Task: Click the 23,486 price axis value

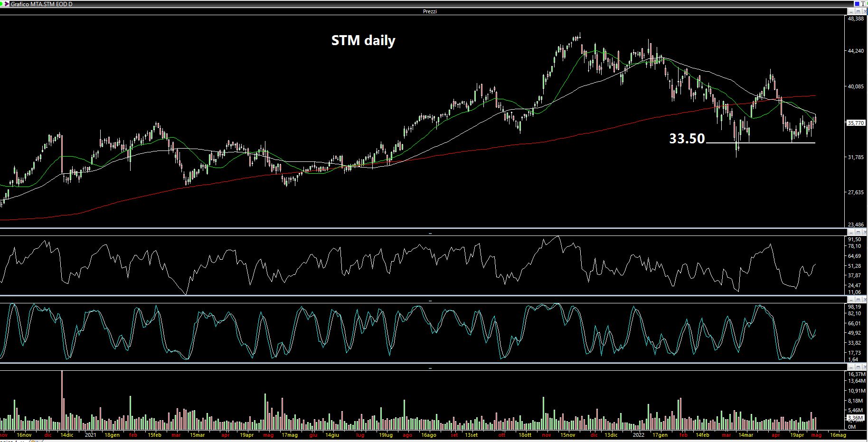Action: tap(856, 225)
